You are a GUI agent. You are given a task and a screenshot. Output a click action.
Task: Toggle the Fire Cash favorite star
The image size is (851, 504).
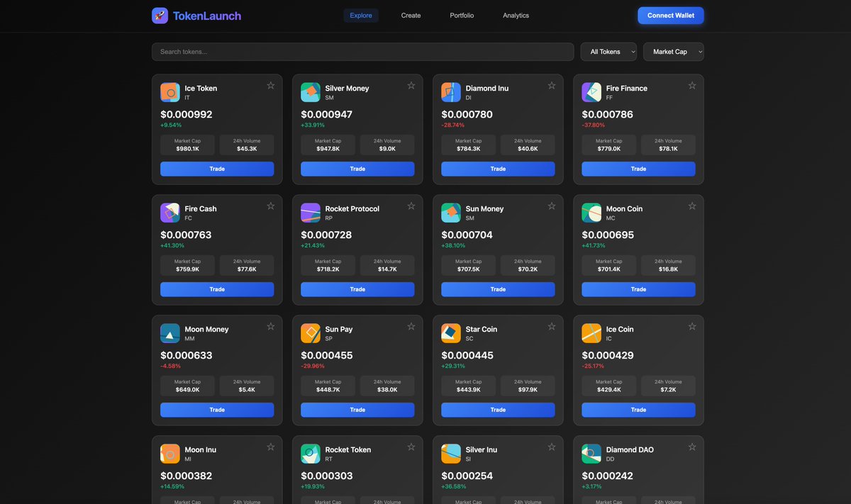pyautogui.click(x=271, y=206)
